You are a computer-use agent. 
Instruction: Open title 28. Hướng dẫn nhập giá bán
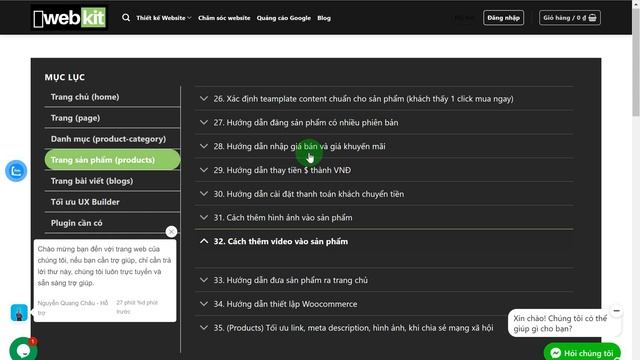click(299, 146)
